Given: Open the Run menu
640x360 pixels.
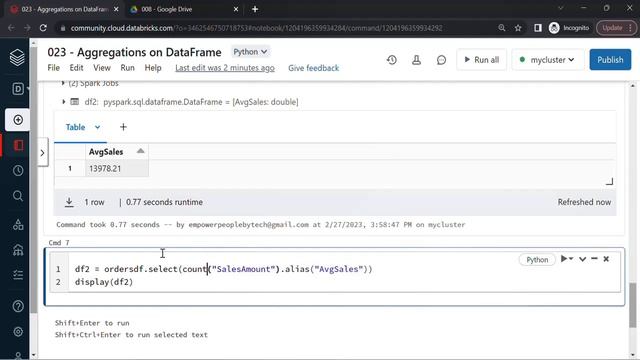Looking at the screenshot, I should pyautogui.click(x=127, y=68).
